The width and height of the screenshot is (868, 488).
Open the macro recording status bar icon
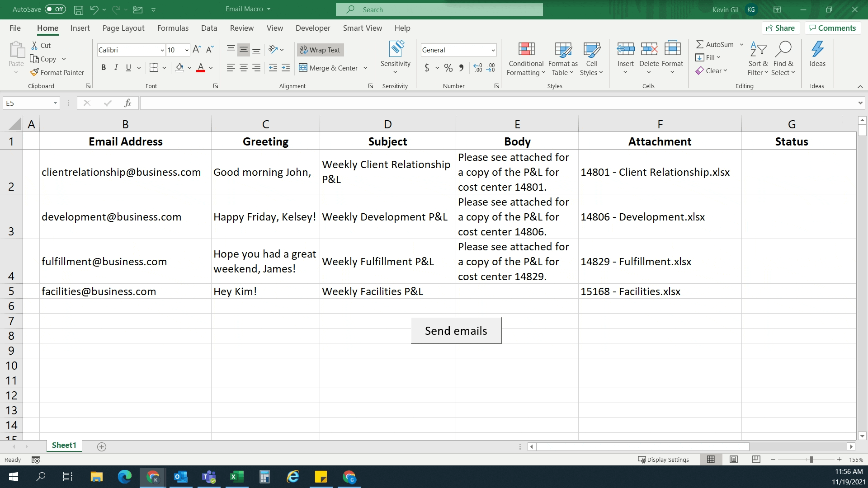click(x=36, y=460)
